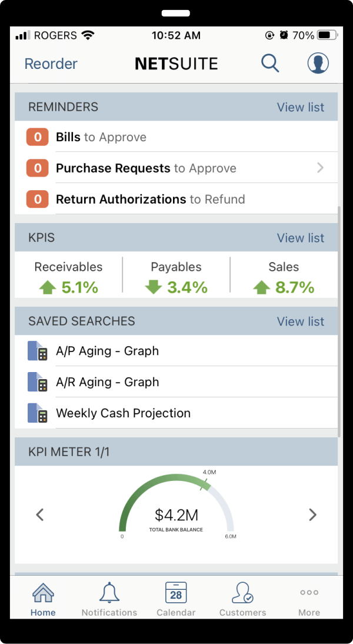Go to next KPI meter
Image resolution: width=353 pixels, height=644 pixels.
tap(313, 514)
